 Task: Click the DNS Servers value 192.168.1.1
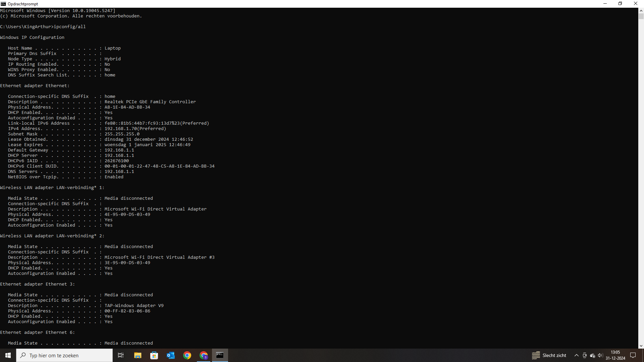pyautogui.click(x=119, y=171)
